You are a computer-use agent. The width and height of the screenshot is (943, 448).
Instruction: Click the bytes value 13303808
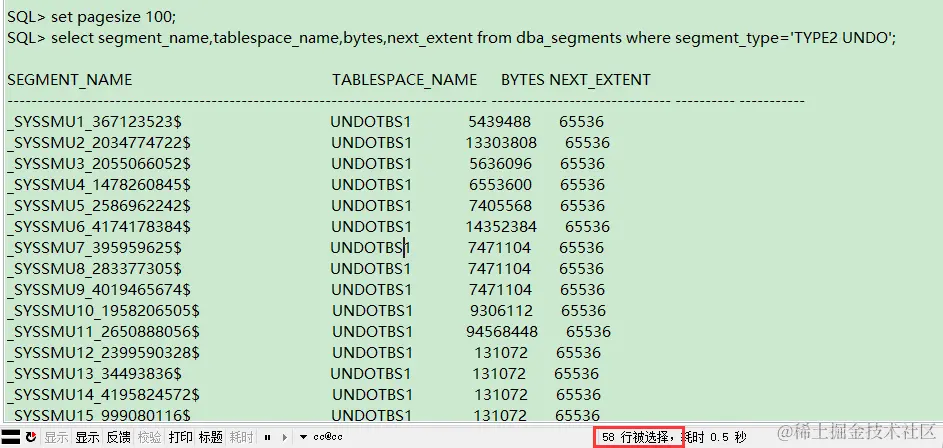pyautogui.click(x=501, y=143)
